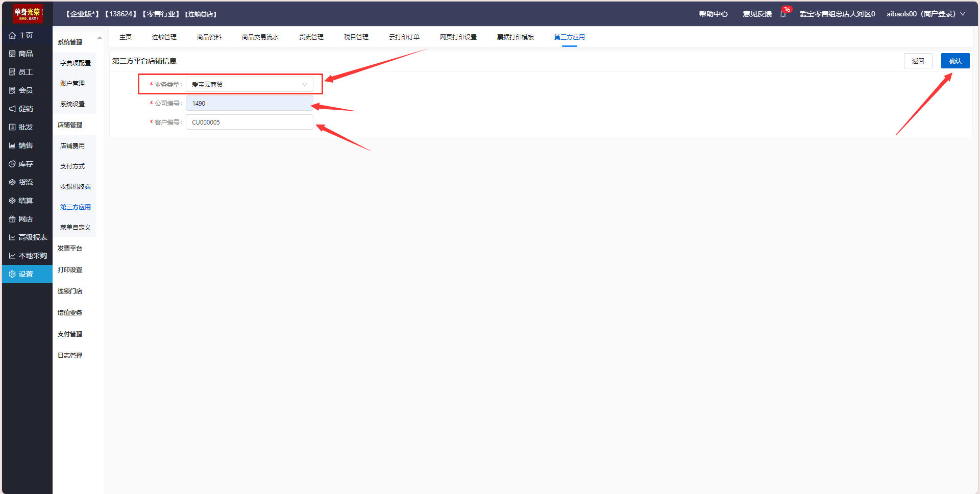
Task: Expand the 增值业务 menu group
Action: point(70,313)
